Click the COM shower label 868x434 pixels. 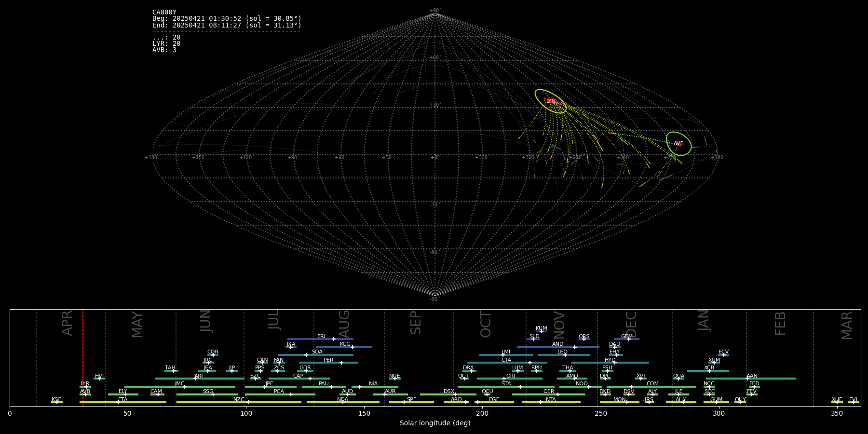click(652, 384)
